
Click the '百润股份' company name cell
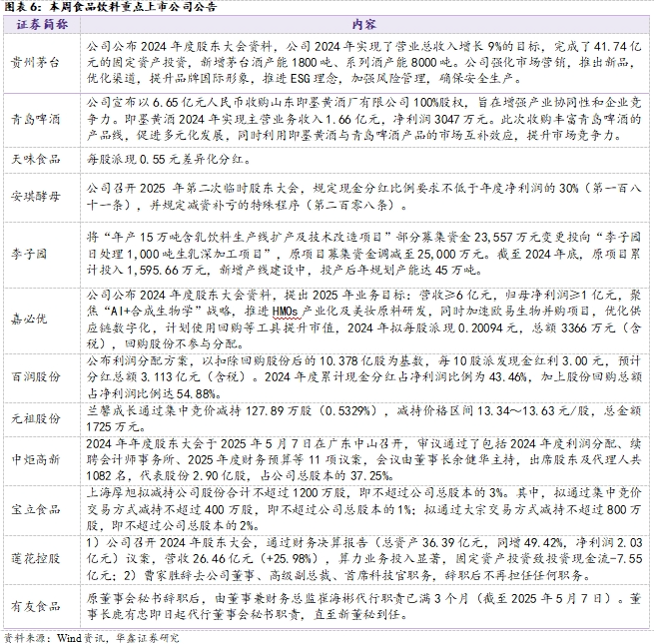(36, 376)
